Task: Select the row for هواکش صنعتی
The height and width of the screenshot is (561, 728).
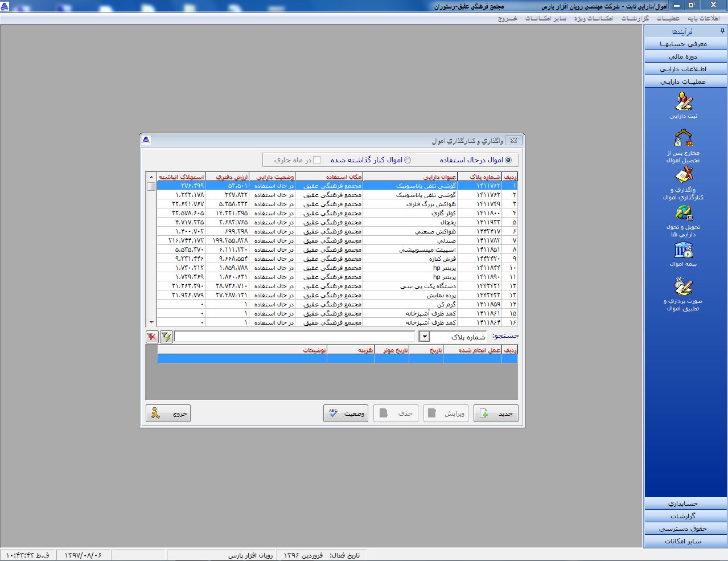Action: tap(338, 231)
